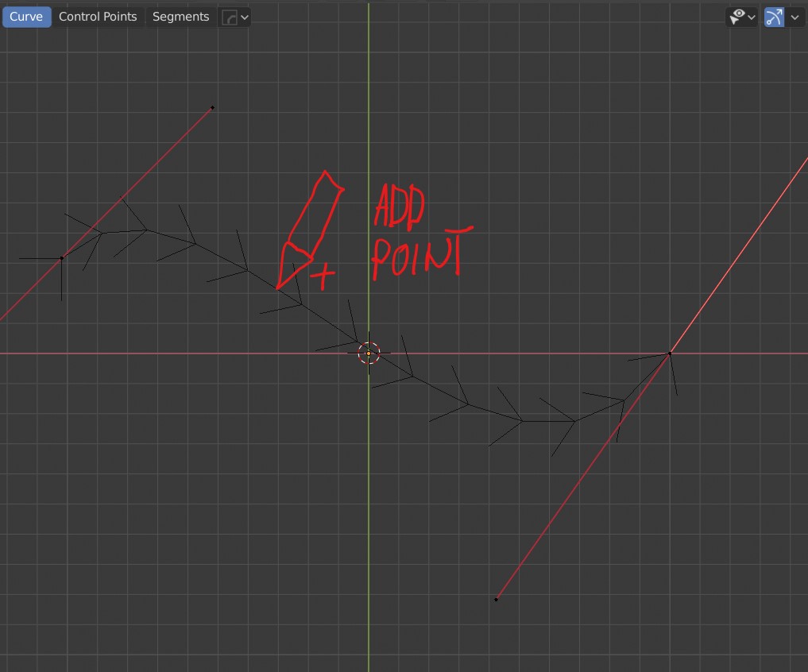Open the eye-and-cursor object visibility dropdown

pyautogui.click(x=741, y=17)
